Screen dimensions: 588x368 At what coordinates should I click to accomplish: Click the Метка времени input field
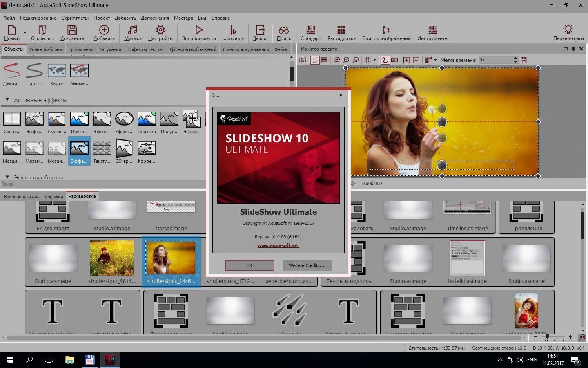[495, 60]
